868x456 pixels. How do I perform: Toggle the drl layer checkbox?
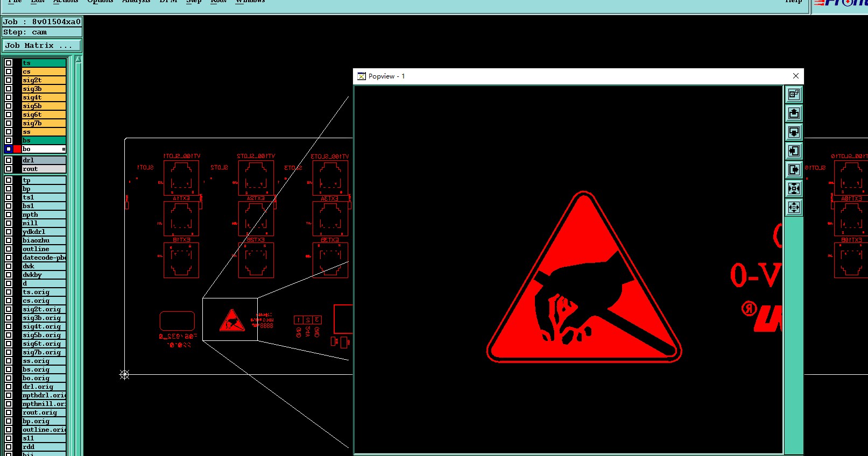[x=9, y=160]
